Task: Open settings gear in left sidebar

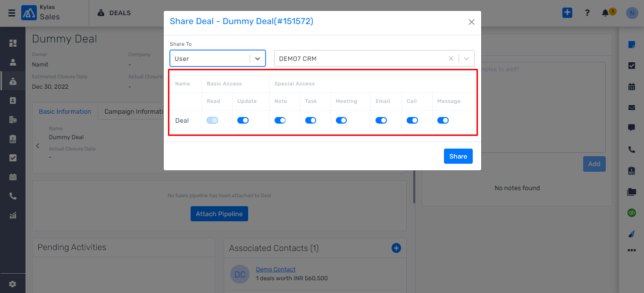Action: 13,284
